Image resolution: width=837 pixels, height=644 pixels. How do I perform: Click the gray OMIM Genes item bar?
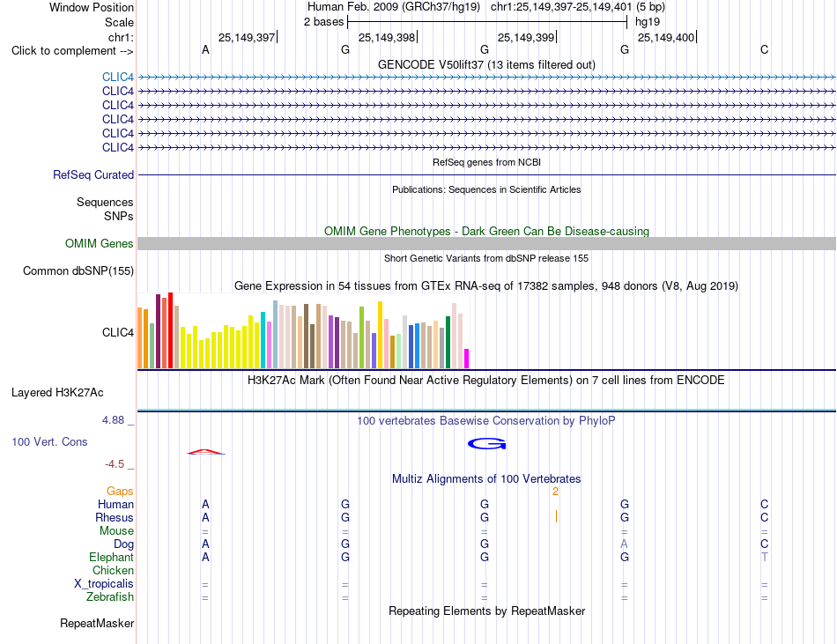[x=486, y=244]
